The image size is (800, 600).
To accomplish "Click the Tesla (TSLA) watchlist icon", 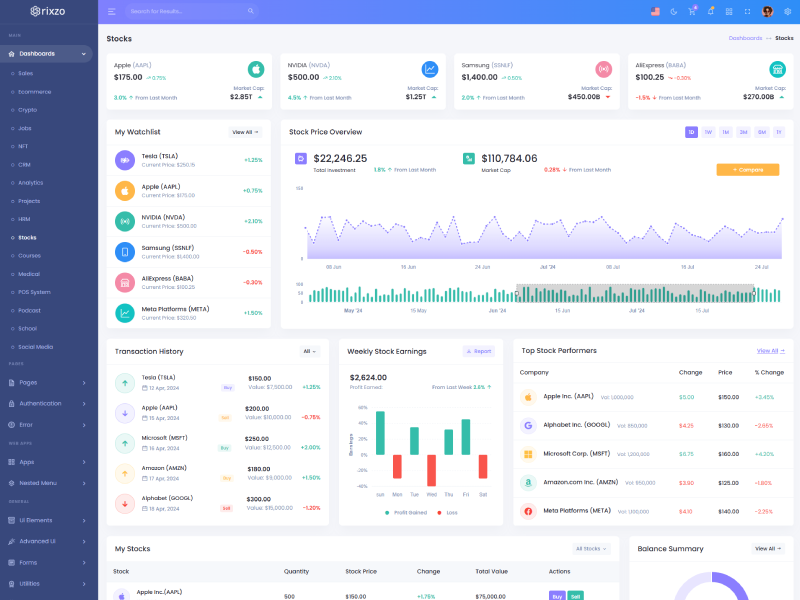I will click(x=124, y=160).
